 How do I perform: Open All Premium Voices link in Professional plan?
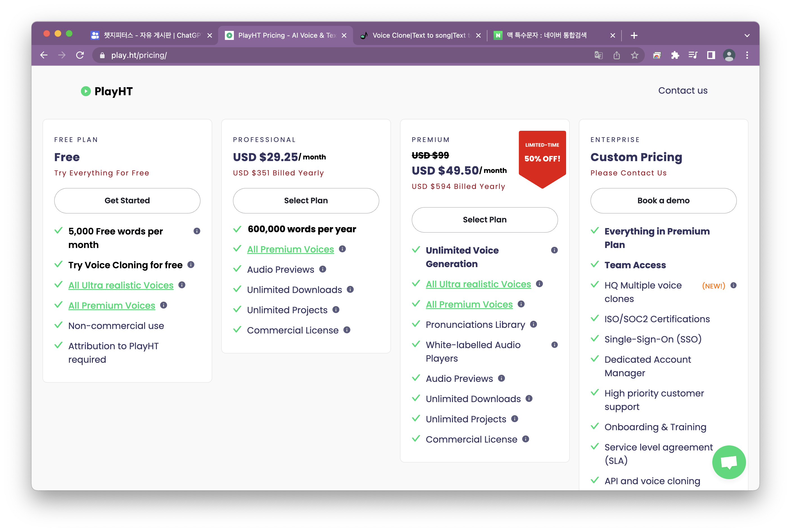pyautogui.click(x=290, y=249)
